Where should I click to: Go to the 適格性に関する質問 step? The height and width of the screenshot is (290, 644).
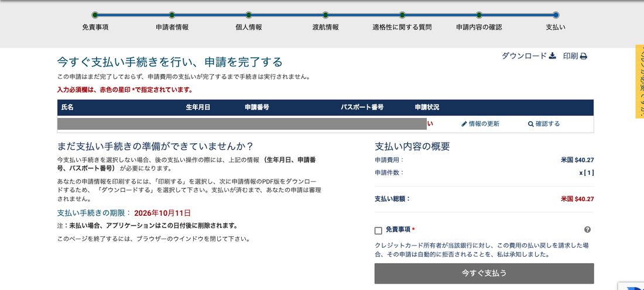tap(402, 27)
